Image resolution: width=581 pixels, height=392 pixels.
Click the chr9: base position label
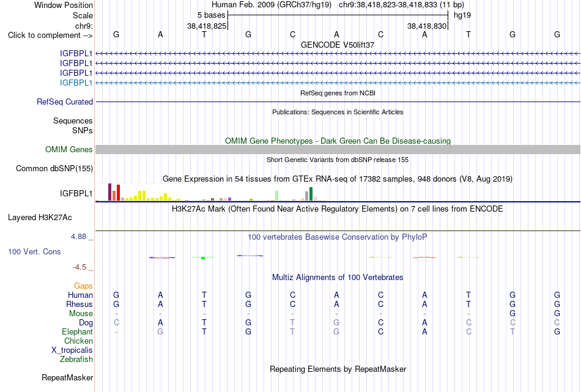tap(84, 26)
